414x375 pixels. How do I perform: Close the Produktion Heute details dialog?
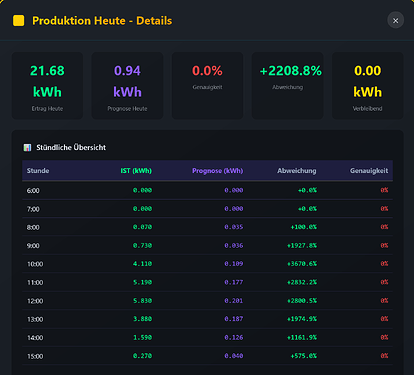(396, 20)
